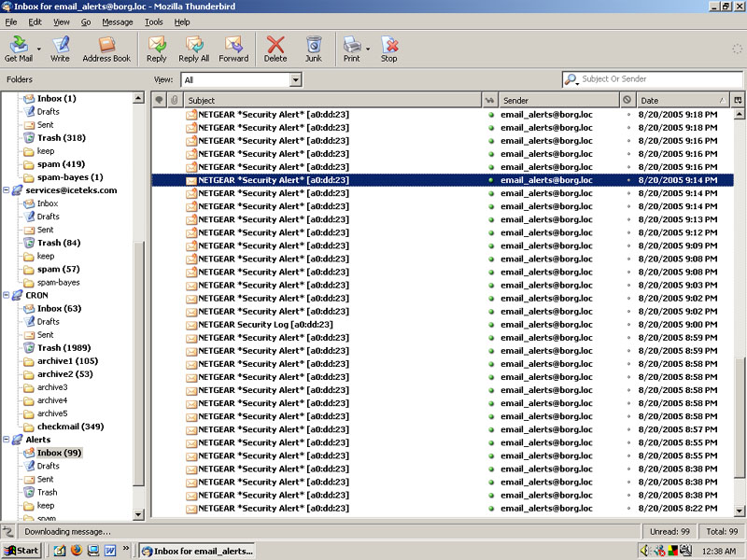Sort by Date column header
This screenshot has width=747, height=560.
pyautogui.click(x=683, y=100)
